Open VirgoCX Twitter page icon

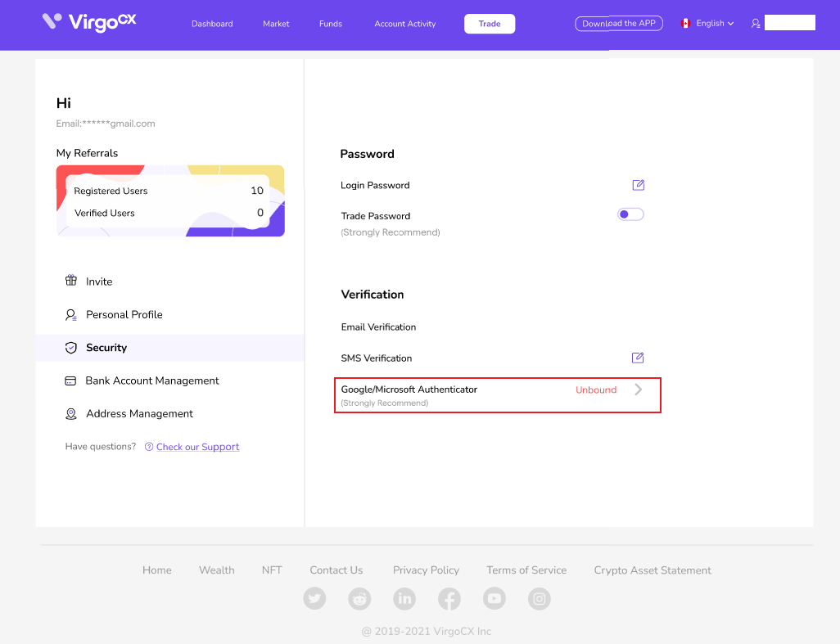(x=314, y=599)
